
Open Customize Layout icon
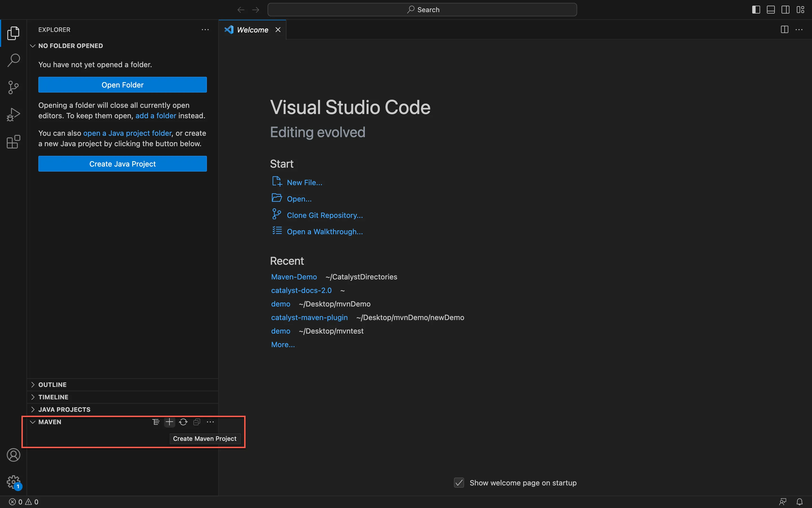tap(801, 10)
